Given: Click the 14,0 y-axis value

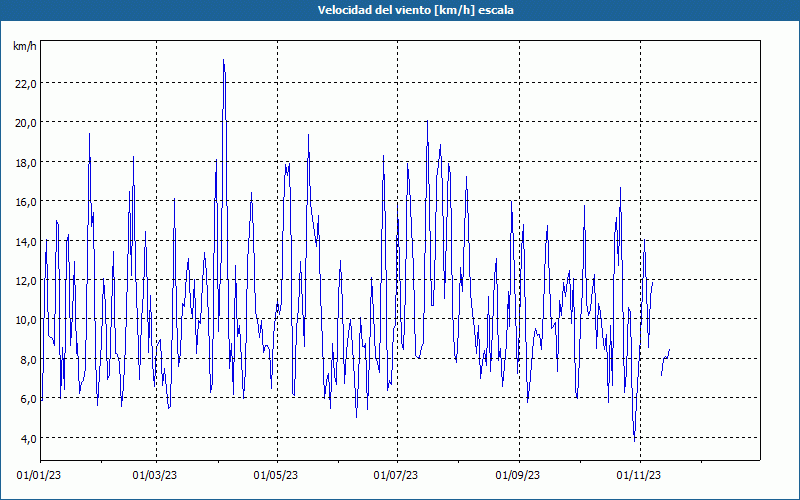Looking at the screenshot, I should point(26,242).
